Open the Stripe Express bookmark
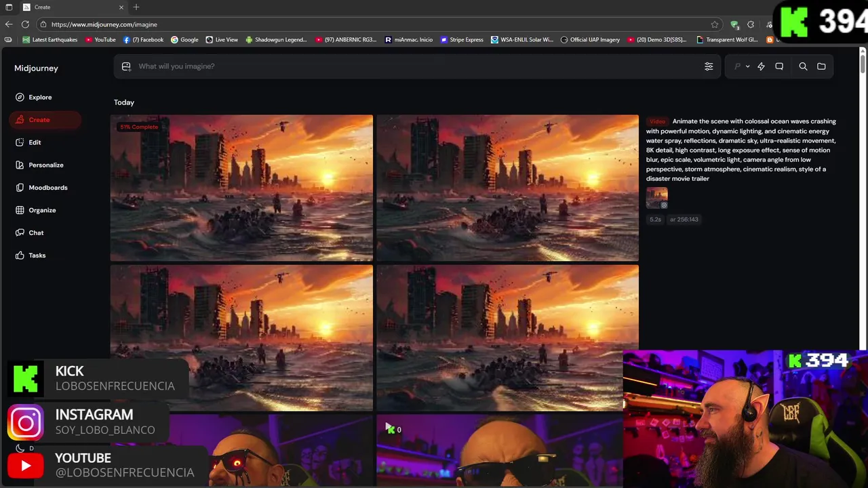The width and height of the screenshot is (868, 488). (462, 40)
